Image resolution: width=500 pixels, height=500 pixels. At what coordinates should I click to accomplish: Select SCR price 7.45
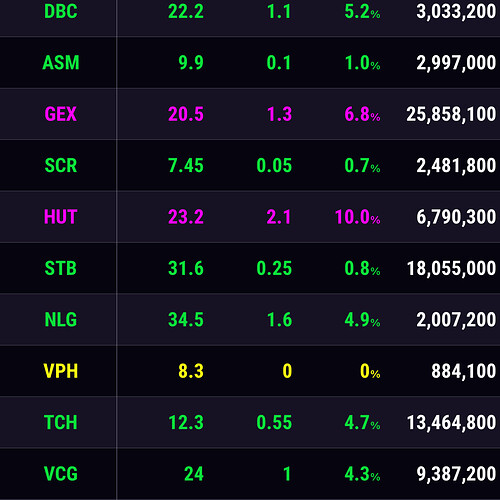[x=186, y=165]
